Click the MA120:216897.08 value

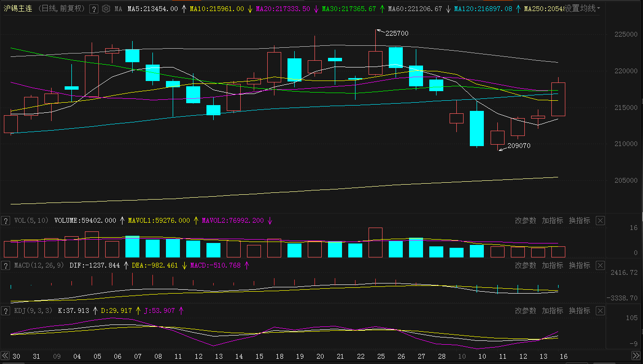click(x=483, y=9)
